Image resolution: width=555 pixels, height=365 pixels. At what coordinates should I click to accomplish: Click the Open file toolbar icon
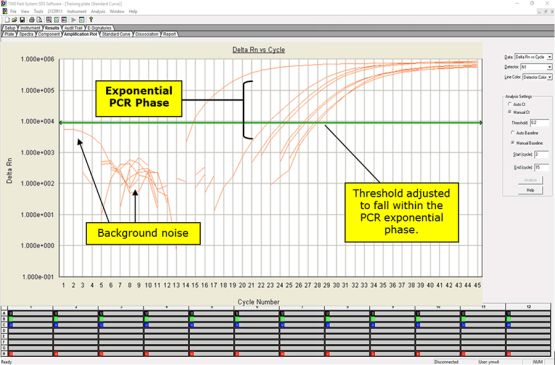(15, 20)
